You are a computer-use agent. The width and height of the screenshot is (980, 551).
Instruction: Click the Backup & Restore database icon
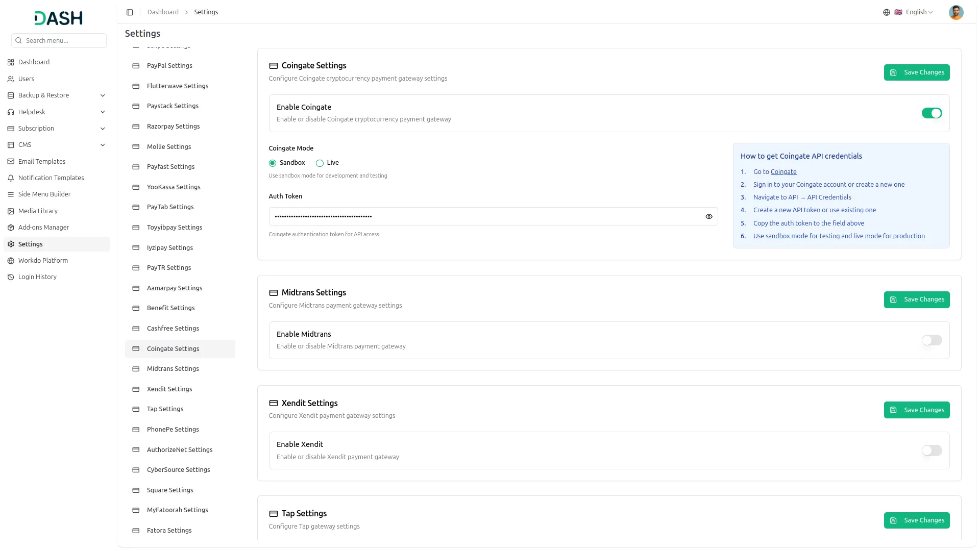11,95
